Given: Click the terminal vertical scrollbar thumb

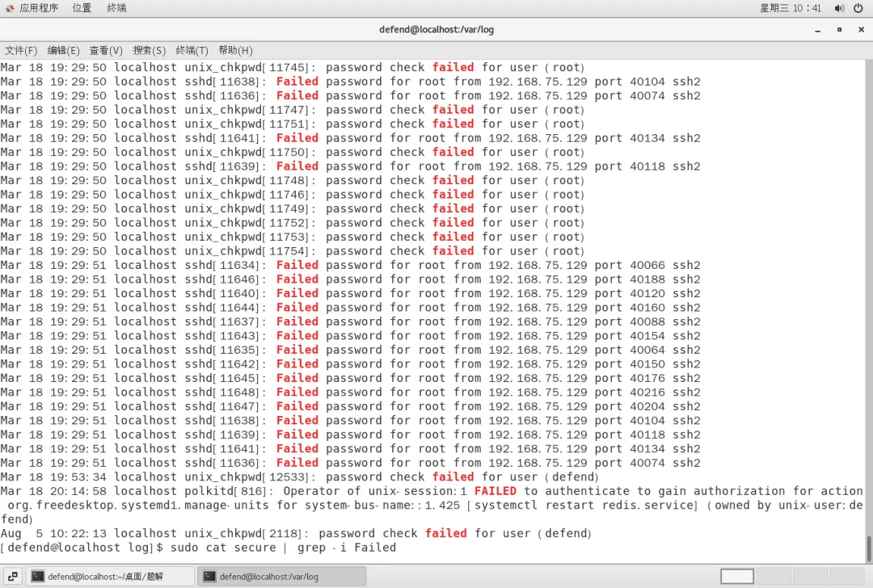Looking at the screenshot, I should [868, 548].
